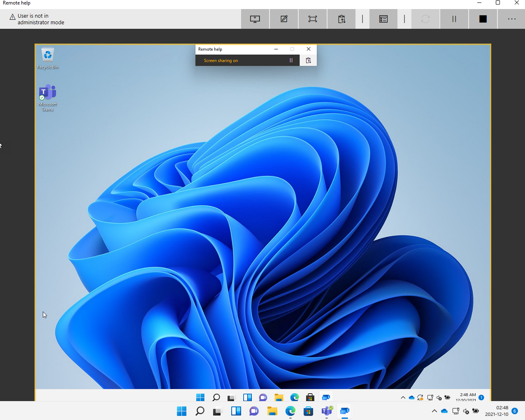Toggle actual size screen fit icon
The image size is (525, 420).
point(313,19)
